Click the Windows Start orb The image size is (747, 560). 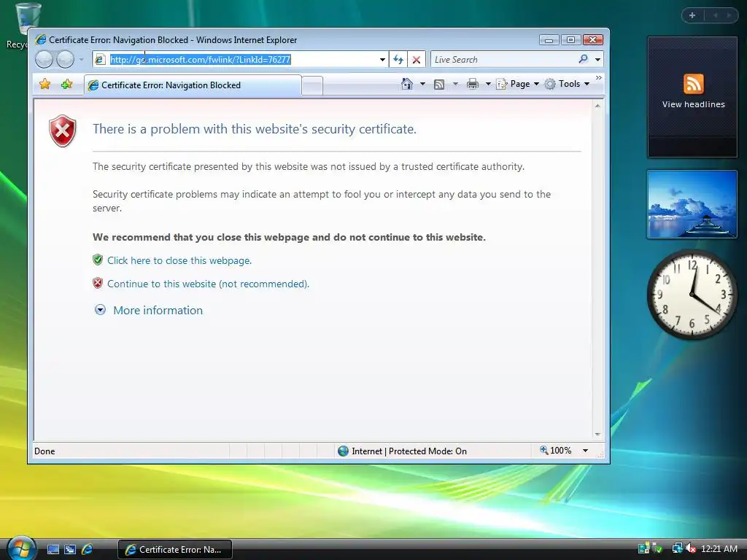[21, 548]
